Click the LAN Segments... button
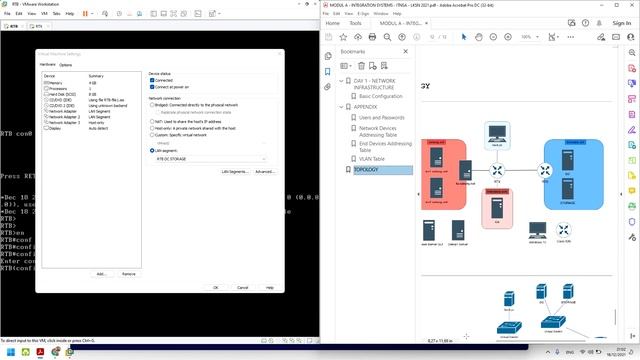The image size is (640, 360). (x=235, y=171)
